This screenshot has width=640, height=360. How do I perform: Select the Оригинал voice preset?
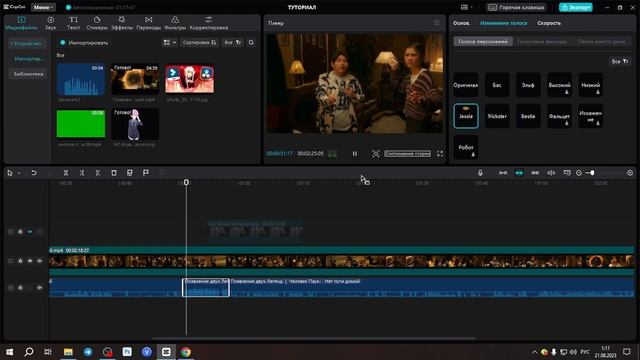[466, 85]
